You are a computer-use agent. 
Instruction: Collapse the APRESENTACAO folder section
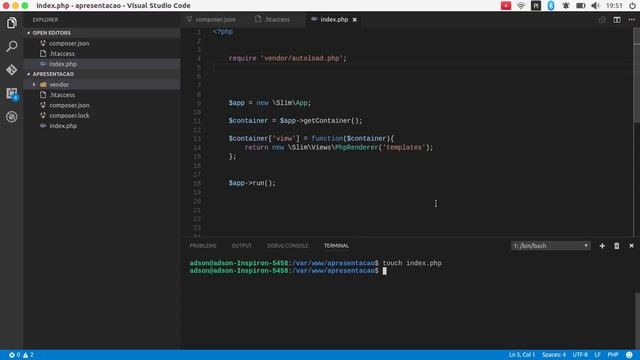pos(102,74)
